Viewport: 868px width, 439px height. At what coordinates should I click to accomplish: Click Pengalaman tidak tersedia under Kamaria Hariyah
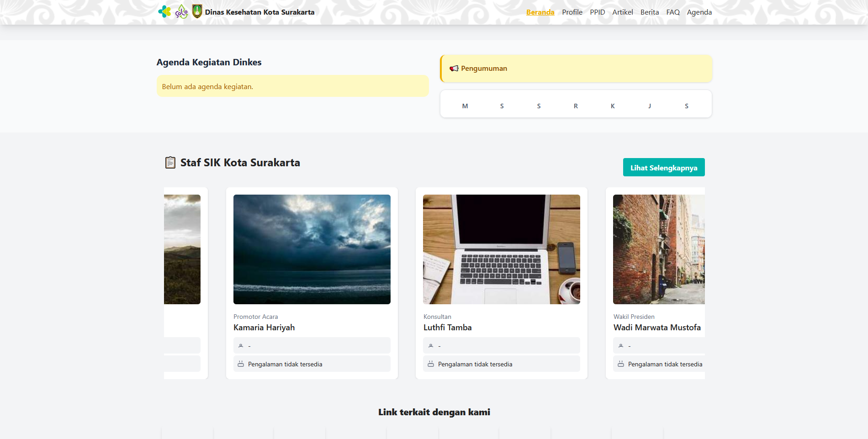[285, 364]
